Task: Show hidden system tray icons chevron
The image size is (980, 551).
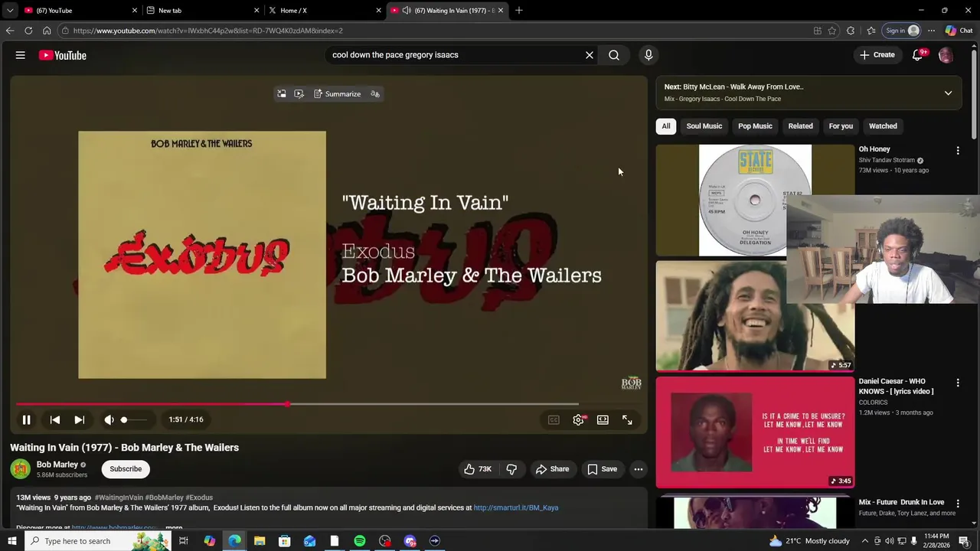Action: [x=865, y=541]
